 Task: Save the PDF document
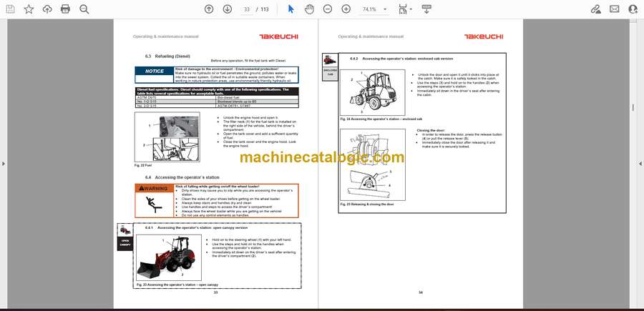click(10, 9)
